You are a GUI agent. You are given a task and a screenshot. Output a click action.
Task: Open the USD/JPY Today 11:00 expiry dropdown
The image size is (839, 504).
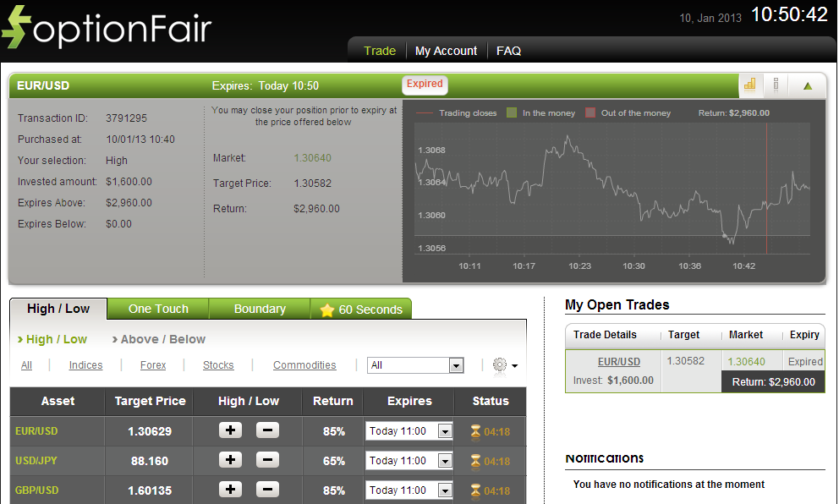[445, 461]
